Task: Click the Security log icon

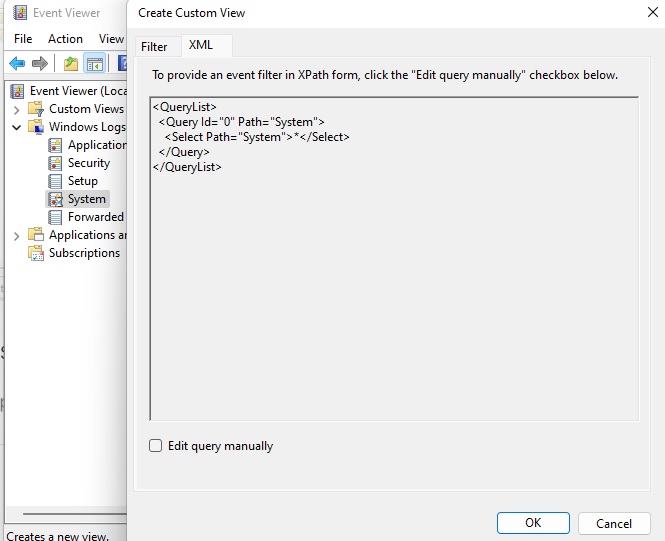Action: (x=55, y=163)
